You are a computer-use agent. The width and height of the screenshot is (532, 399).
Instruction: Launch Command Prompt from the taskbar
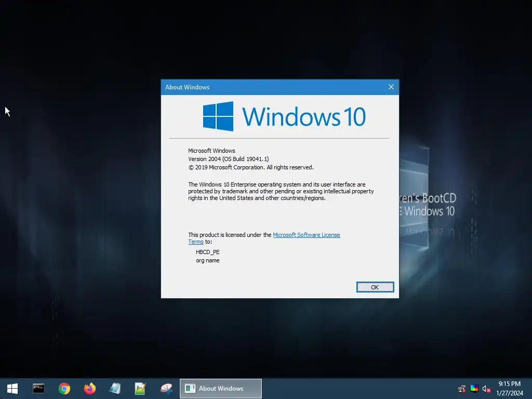38,389
